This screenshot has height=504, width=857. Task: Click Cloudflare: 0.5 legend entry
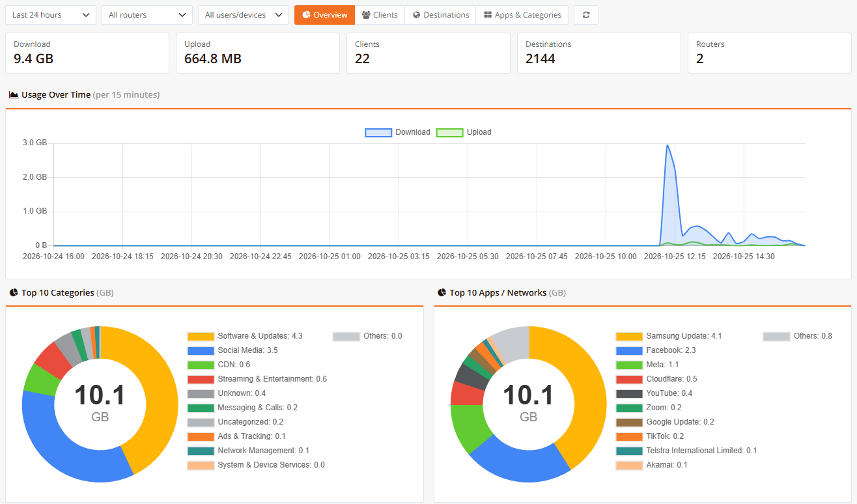(656, 379)
